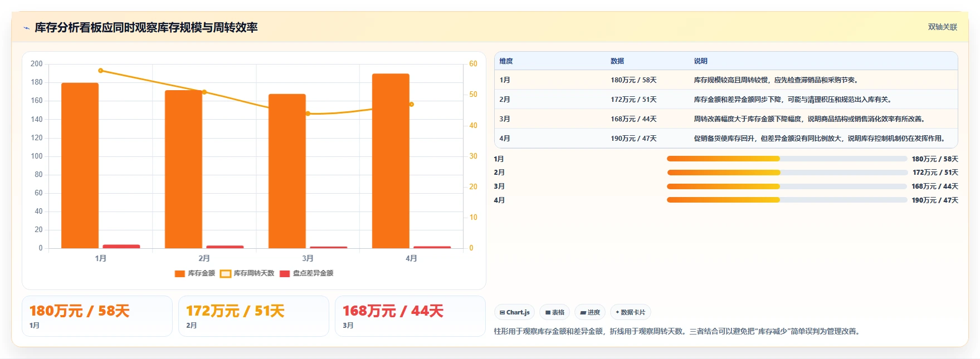Screen dimensions: 980x359
Task: Click the header icon beside the dashboard title
Action: (26, 28)
